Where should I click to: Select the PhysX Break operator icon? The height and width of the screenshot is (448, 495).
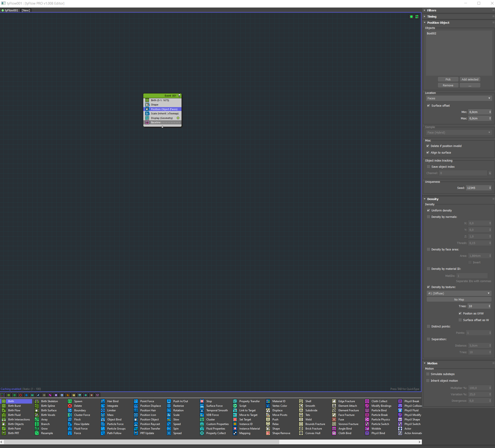coord(400,401)
